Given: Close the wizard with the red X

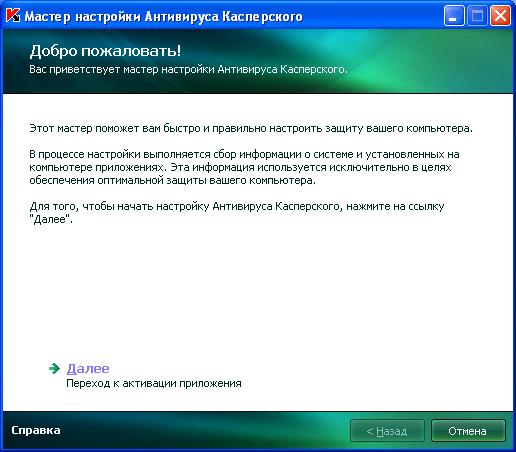Looking at the screenshot, I should click(x=500, y=16).
